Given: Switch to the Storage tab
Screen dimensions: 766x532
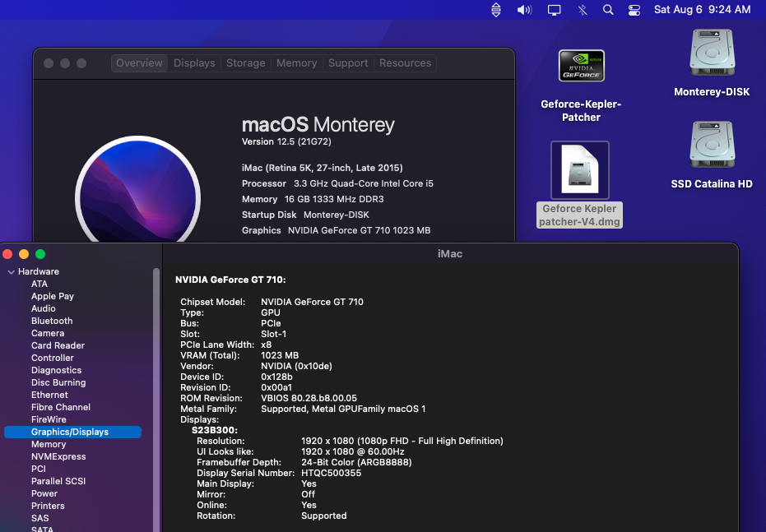Looking at the screenshot, I should click(x=246, y=63).
